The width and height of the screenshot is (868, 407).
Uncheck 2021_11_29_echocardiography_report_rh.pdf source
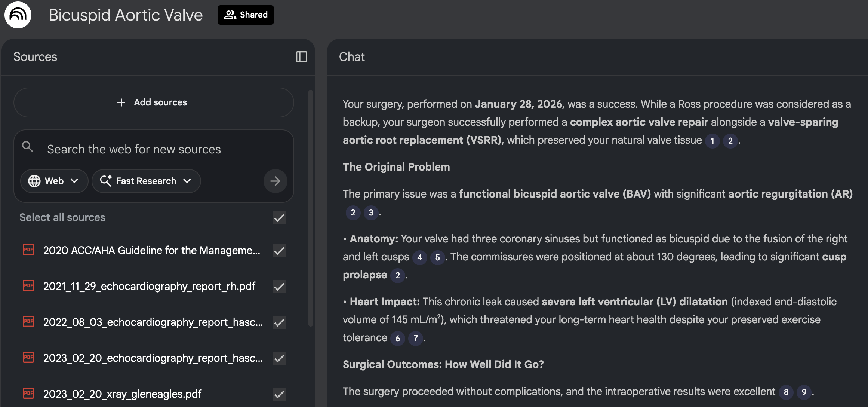pos(279,287)
